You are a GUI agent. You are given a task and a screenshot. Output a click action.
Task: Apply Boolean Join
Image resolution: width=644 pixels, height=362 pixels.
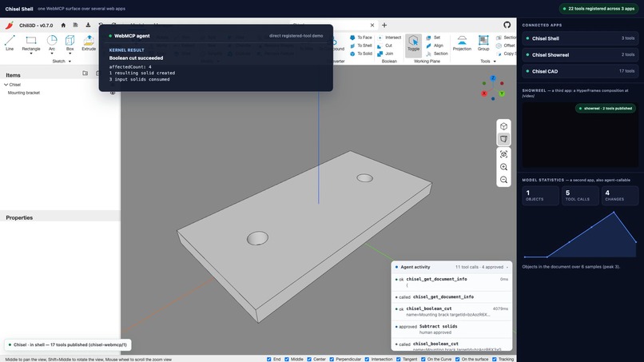pos(385,54)
